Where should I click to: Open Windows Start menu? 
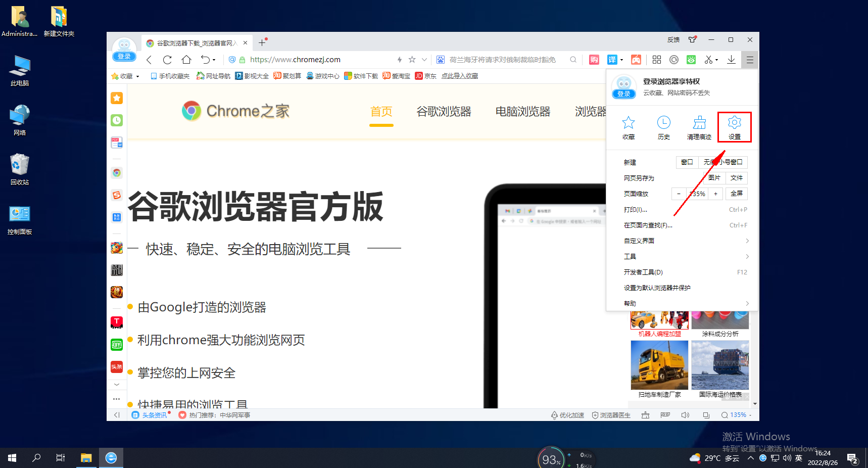[x=12, y=458]
